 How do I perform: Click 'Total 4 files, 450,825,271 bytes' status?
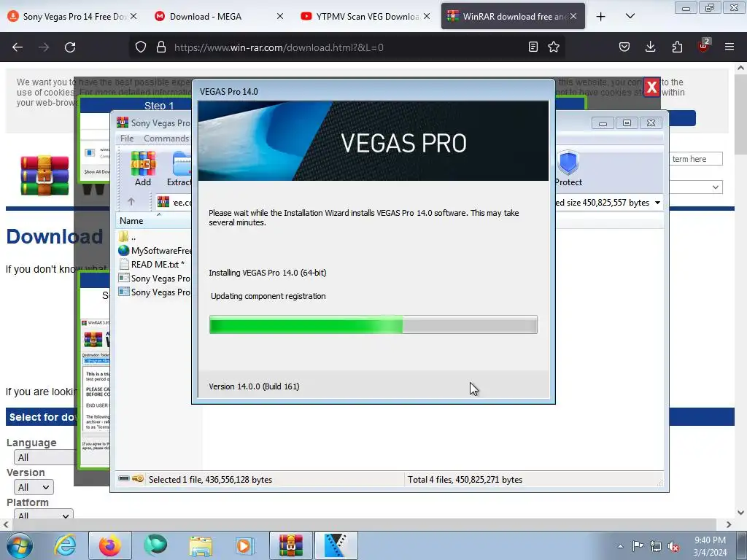click(465, 480)
